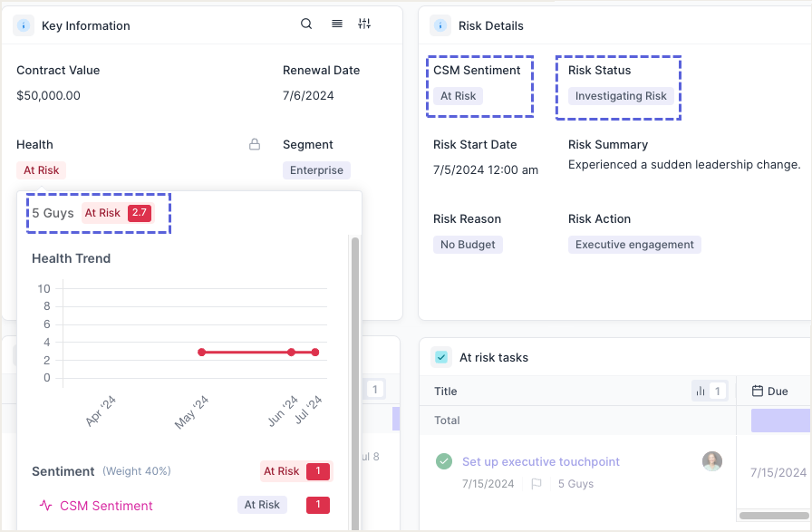Click the Executive engagement risk action tag
The height and width of the screenshot is (532, 812).
634,245
